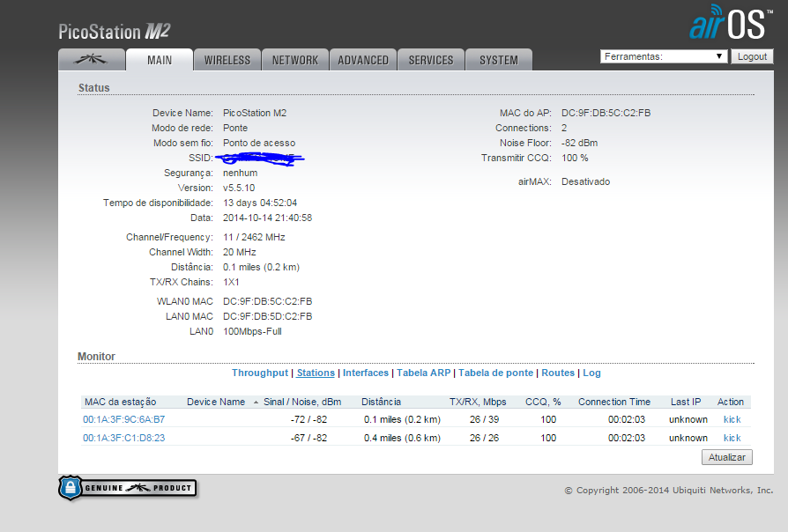Click the Atualizar refresh button
Image resolution: width=788 pixels, height=532 pixels.
[x=726, y=457]
